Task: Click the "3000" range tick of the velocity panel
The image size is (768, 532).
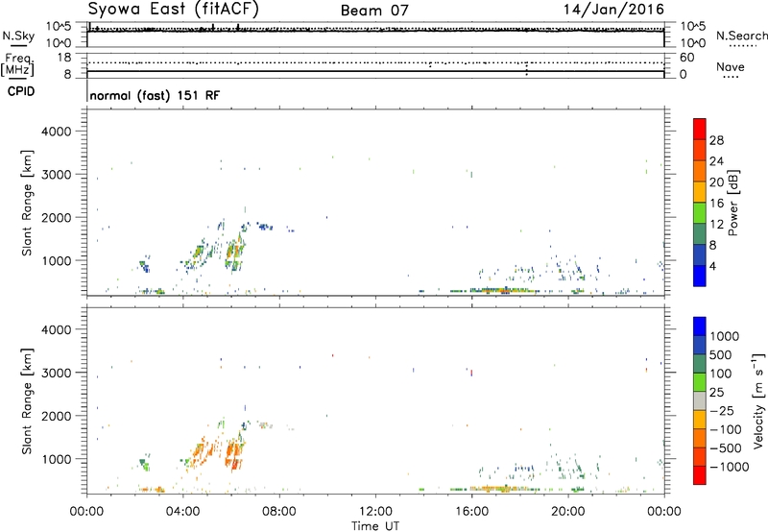Action: 57,373
